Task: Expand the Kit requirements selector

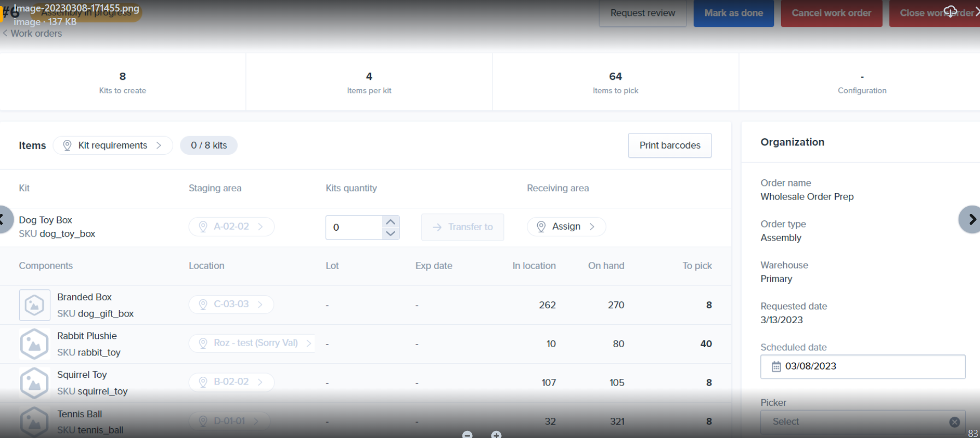Action: [113, 145]
